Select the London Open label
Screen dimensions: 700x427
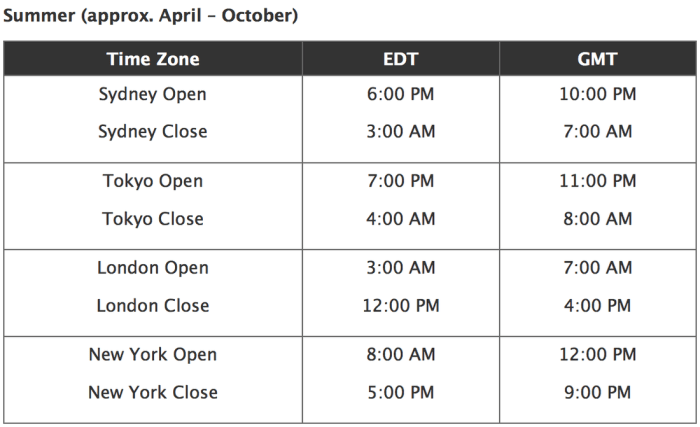click(x=153, y=268)
